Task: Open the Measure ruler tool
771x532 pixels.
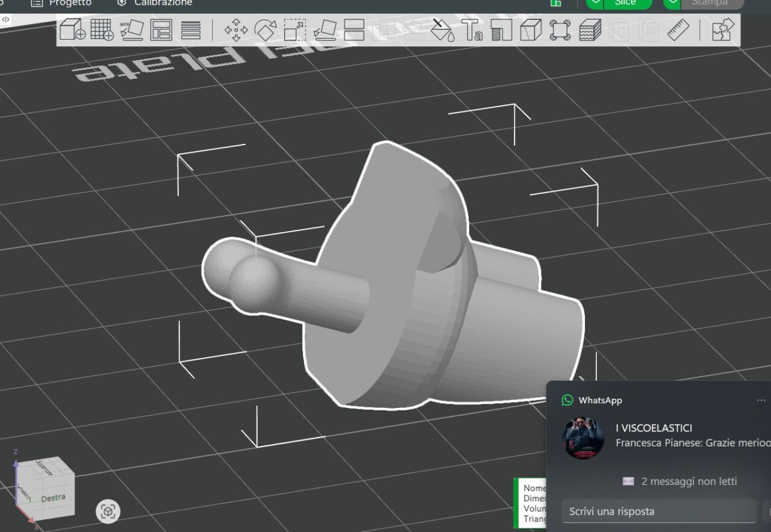Action: click(678, 29)
